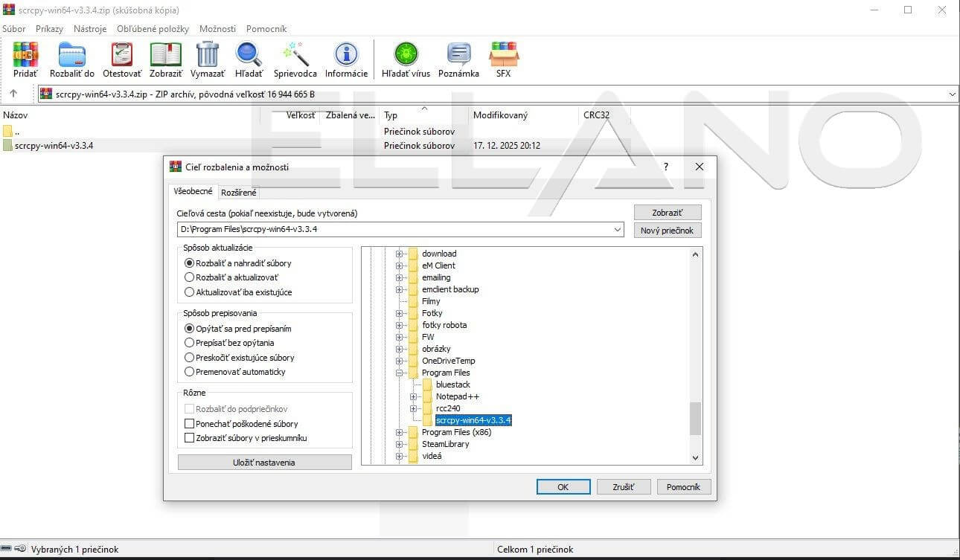Click the Hľadať vírus scan icon
The width and height of the screenshot is (960, 560).
(406, 55)
